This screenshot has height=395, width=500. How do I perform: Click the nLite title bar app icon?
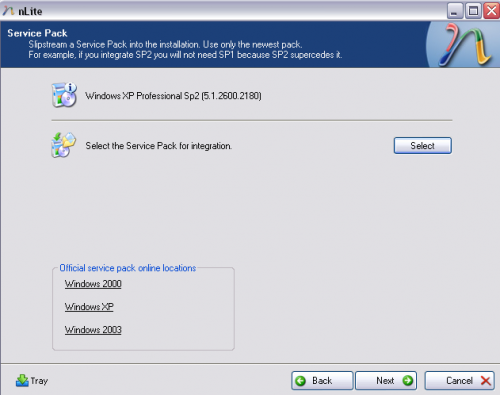8,11
